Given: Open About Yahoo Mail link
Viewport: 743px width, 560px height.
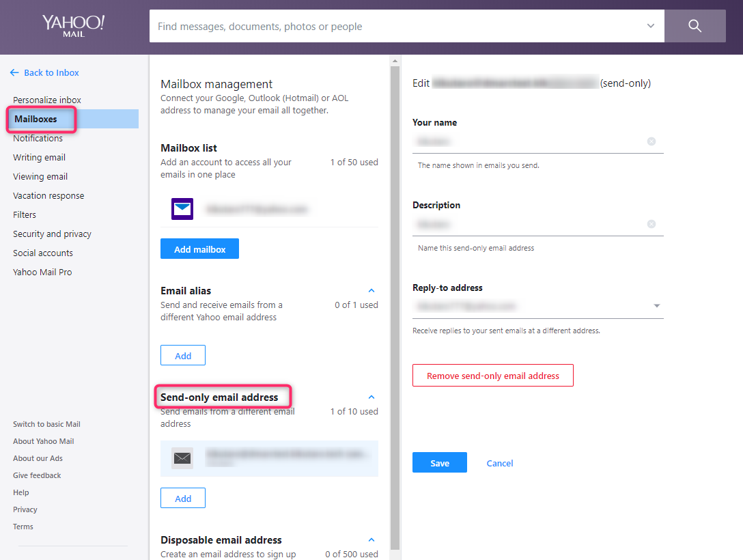Looking at the screenshot, I should 44,441.
